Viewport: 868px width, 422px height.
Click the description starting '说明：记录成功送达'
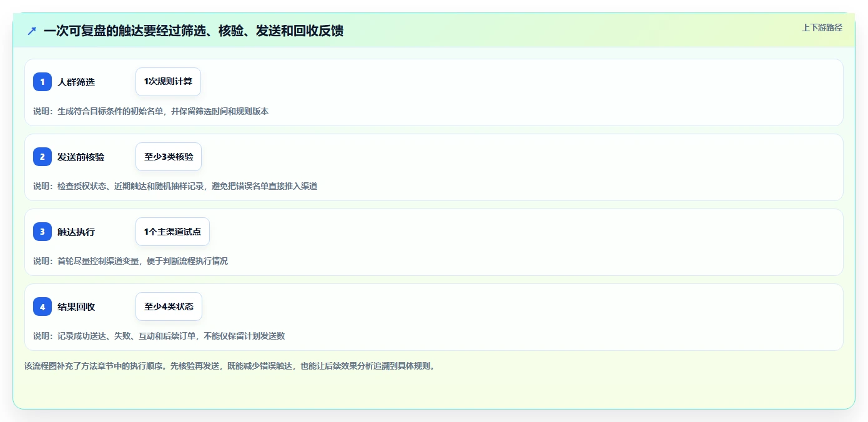point(159,336)
